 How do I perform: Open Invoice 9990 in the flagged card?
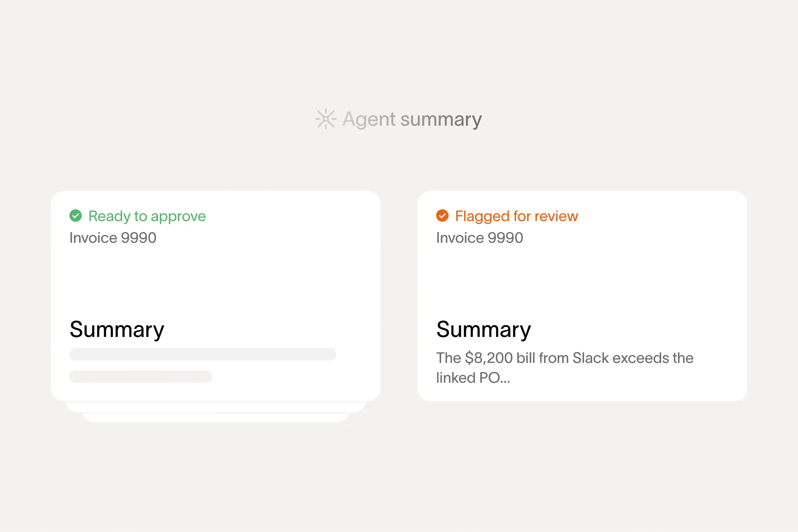click(479, 238)
